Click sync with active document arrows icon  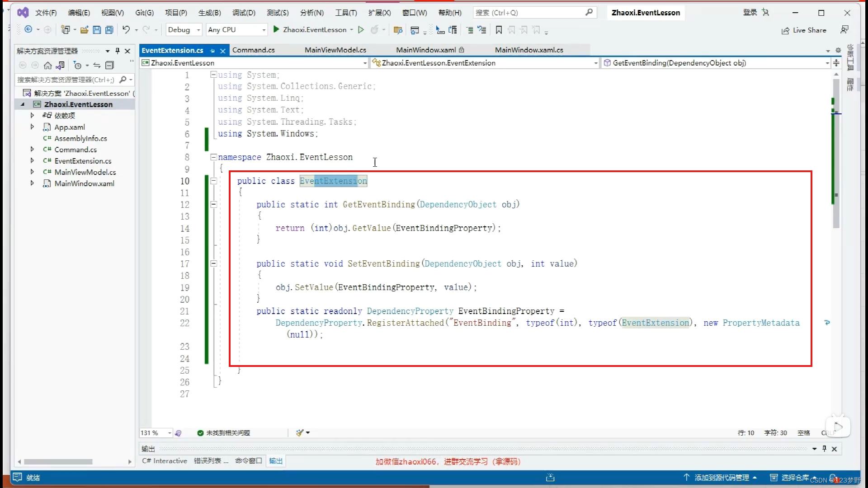point(97,66)
